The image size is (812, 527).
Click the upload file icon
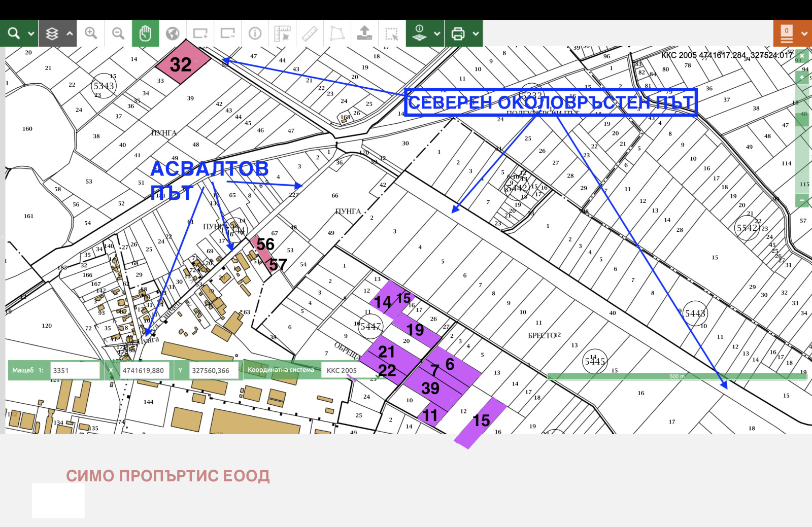point(364,33)
